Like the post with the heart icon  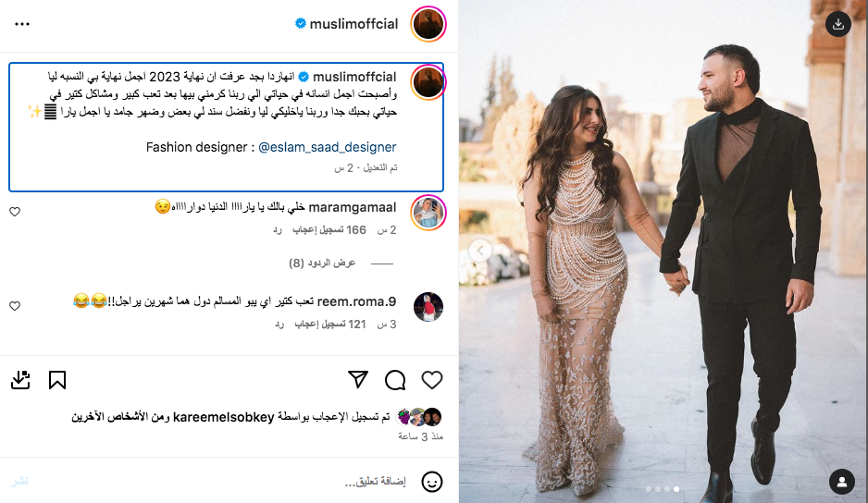(x=432, y=380)
